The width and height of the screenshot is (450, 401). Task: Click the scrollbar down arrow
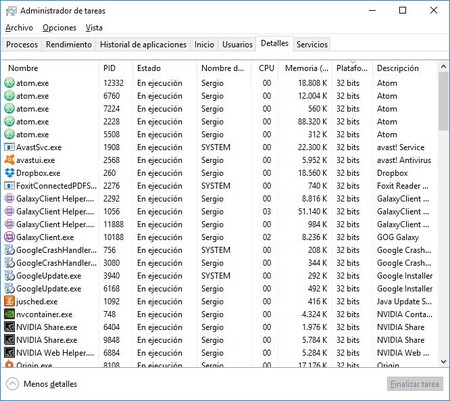[443, 362]
